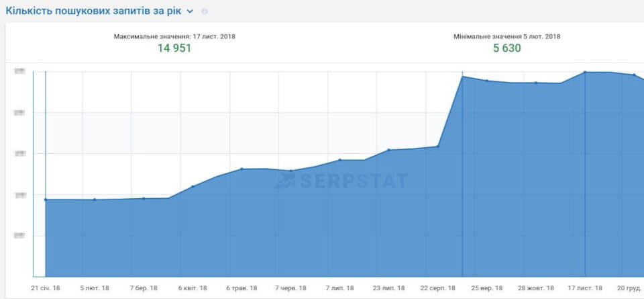Select the 5 лют. 18 data point
Image resolution: width=644 pixels, height=299 pixels.
[95, 200]
